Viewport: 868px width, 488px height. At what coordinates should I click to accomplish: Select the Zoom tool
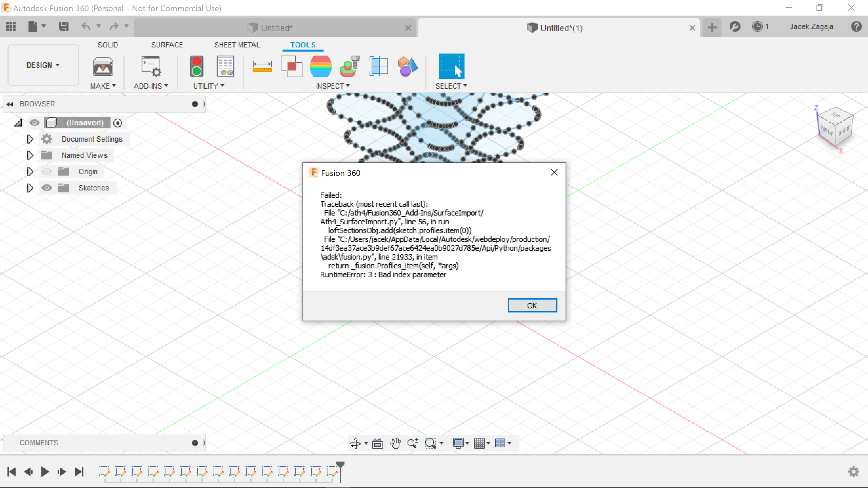click(413, 443)
